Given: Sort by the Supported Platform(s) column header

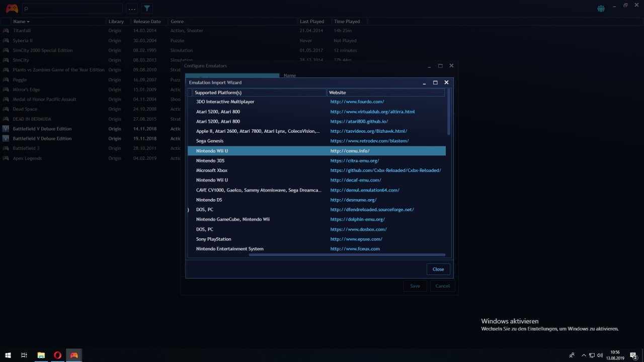Looking at the screenshot, I should coord(260,93).
